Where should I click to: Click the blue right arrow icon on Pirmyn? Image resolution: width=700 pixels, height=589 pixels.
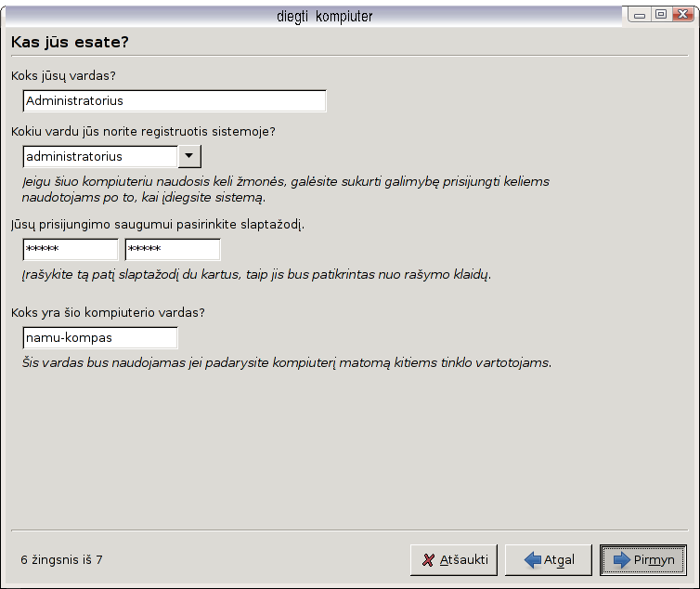coord(622,560)
